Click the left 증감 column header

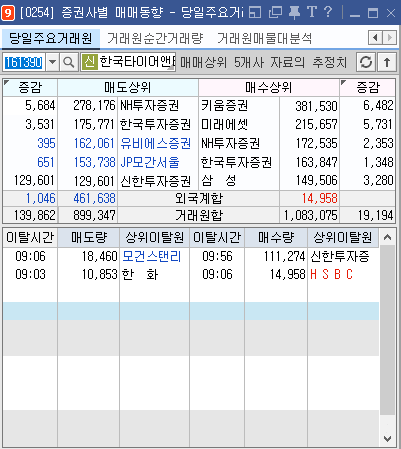tap(30, 88)
